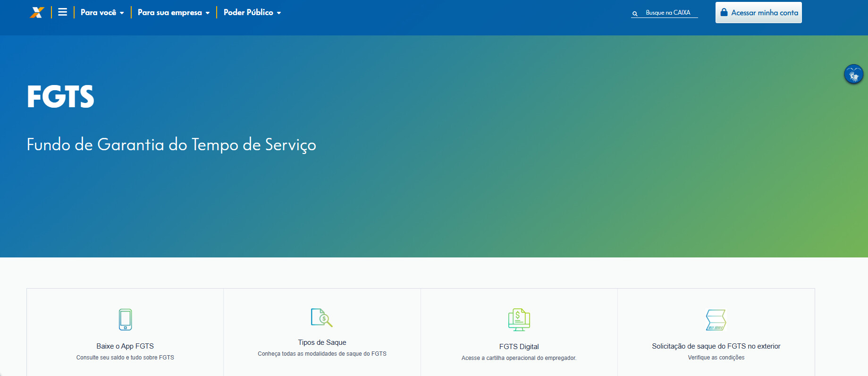Expand the Para você dropdown
Image resolution: width=868 pixels, height=376 pixels.
pyautogui.click(x=102, y=12)
